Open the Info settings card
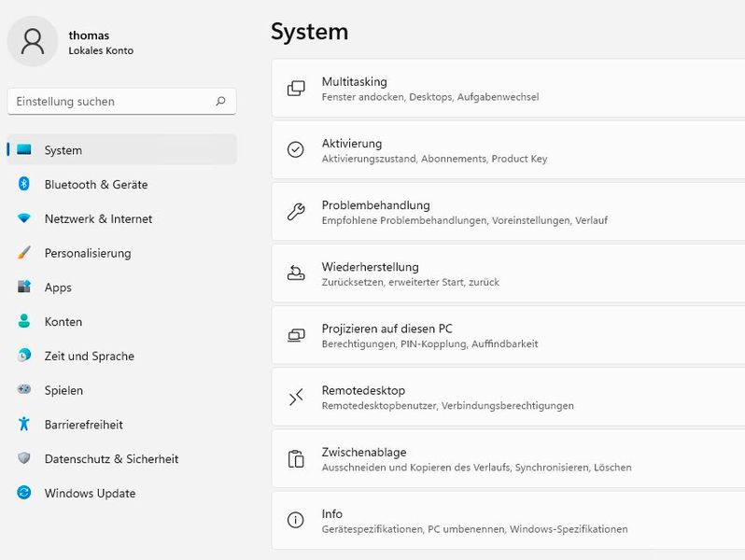This screenshot has width=745, height=560. pyautogui.click(x=509, y=521)
